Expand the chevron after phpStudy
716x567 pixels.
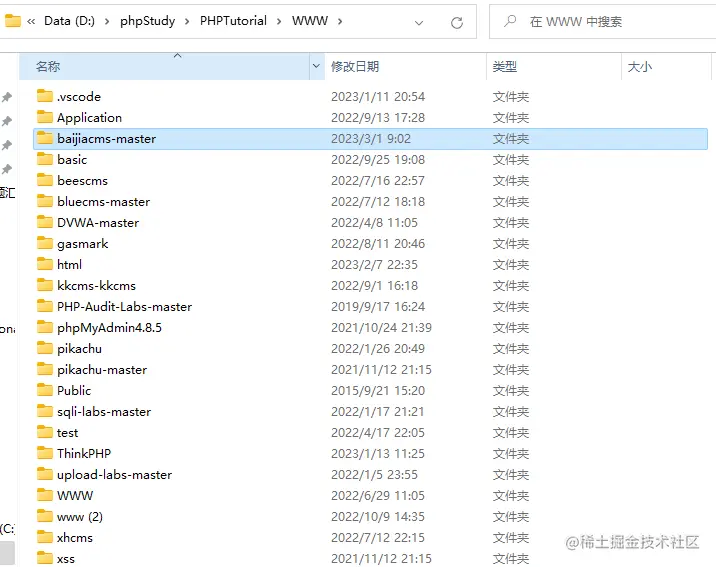[187, 21]
